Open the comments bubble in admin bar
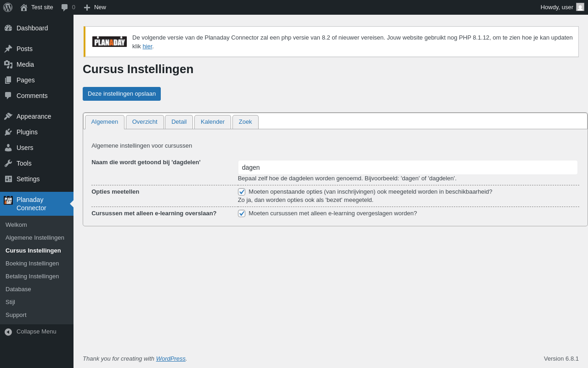588x368 pixels. coord(65,7)
